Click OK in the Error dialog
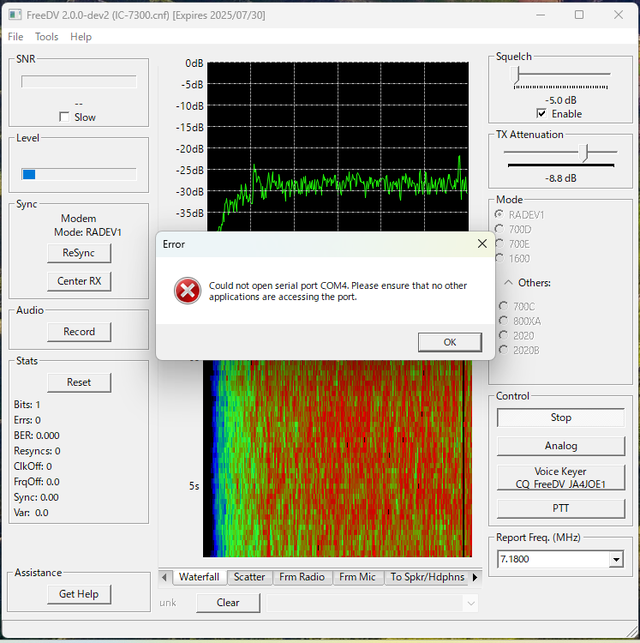This screenshot has width=640, height=643. click(x=450, y=342)
